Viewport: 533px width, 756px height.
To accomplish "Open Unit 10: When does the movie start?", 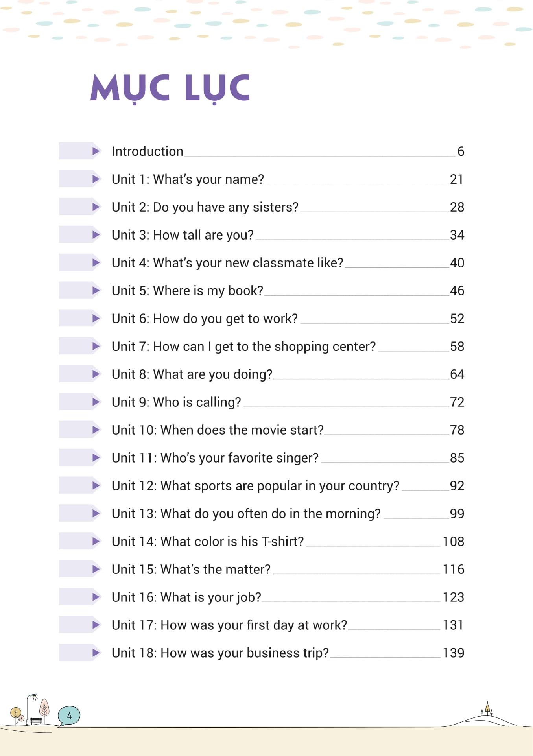I will click(218, 430).
